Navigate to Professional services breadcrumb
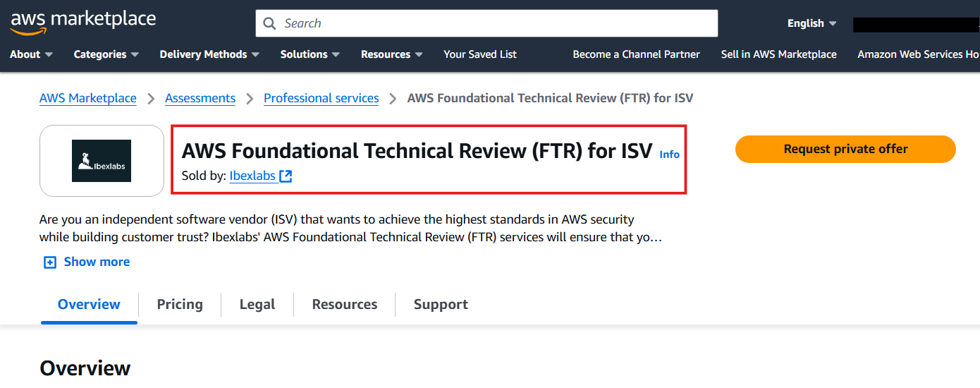Image resolution: width=980 pixels, height=388 pixels. (x=321, y=98)
